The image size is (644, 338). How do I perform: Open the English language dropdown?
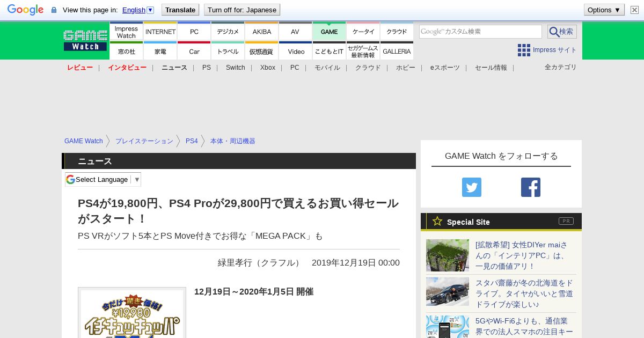(x=138, y=10)
